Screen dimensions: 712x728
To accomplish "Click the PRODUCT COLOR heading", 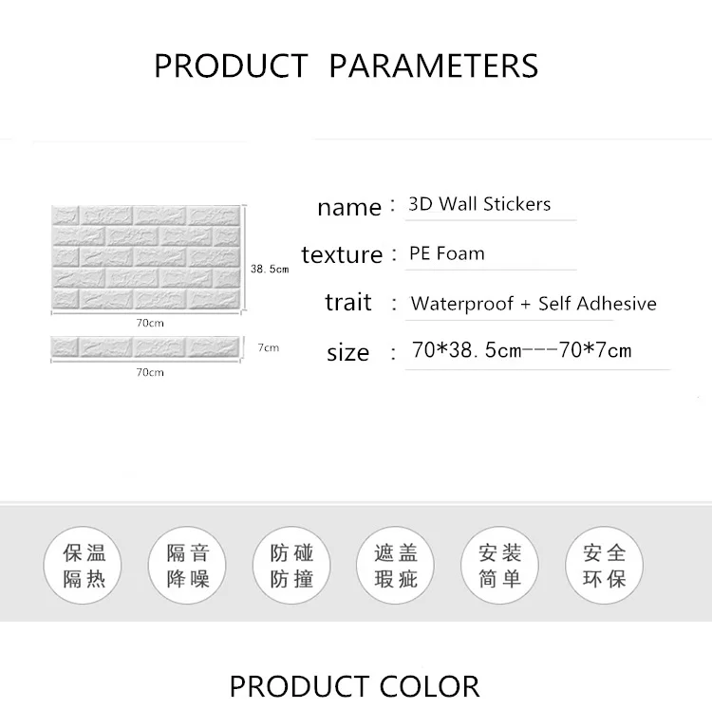I will pos(354,686).
